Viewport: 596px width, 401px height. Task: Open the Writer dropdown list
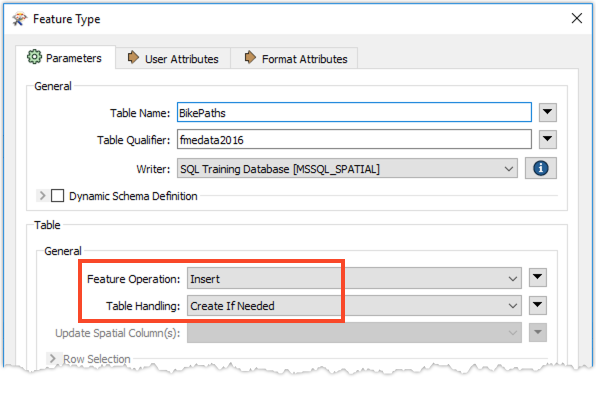pos(347,168)
